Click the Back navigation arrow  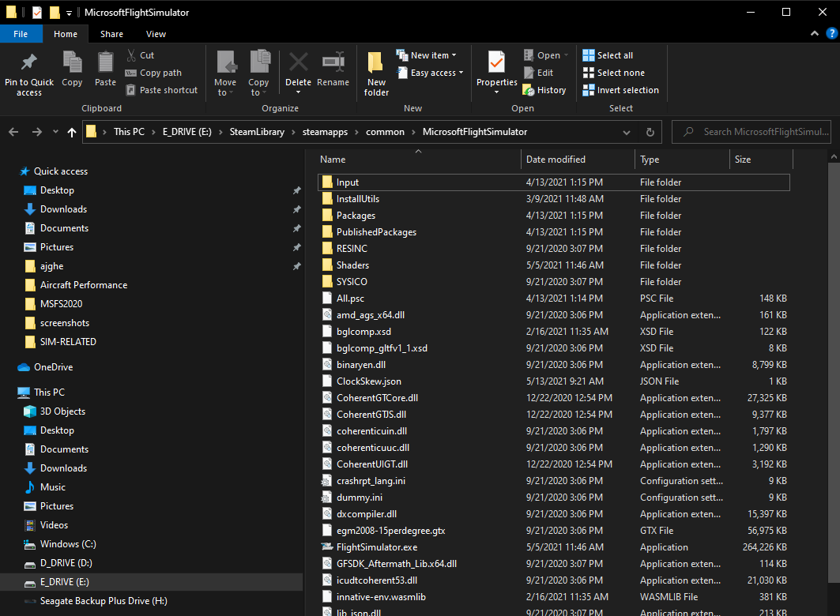[x=14, y=132]
